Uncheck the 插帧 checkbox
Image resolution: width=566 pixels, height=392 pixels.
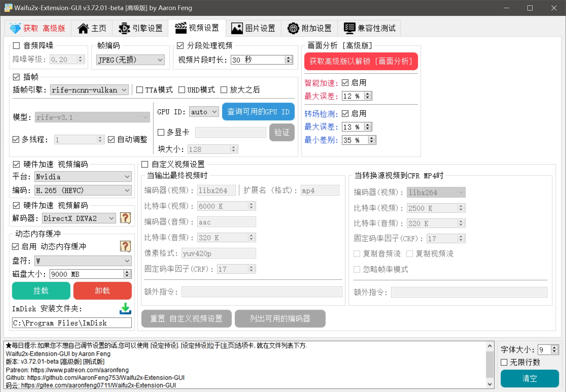tap(16, 77)
